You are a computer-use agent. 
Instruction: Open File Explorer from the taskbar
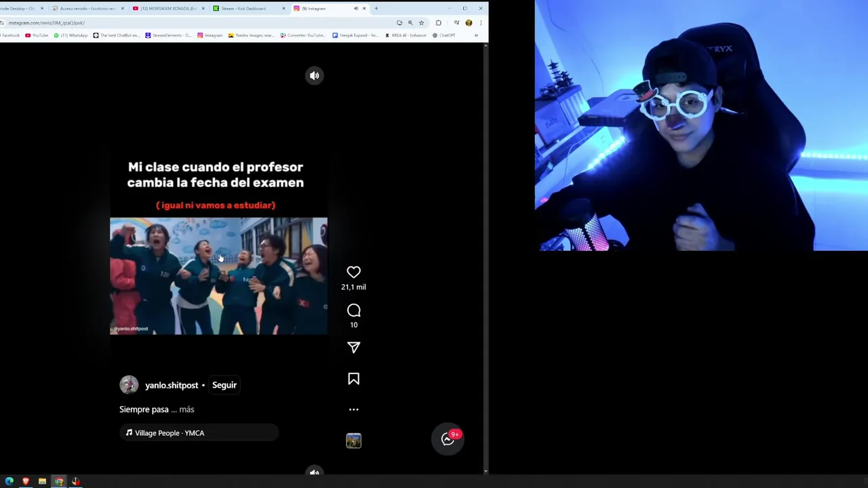(42, 481)
